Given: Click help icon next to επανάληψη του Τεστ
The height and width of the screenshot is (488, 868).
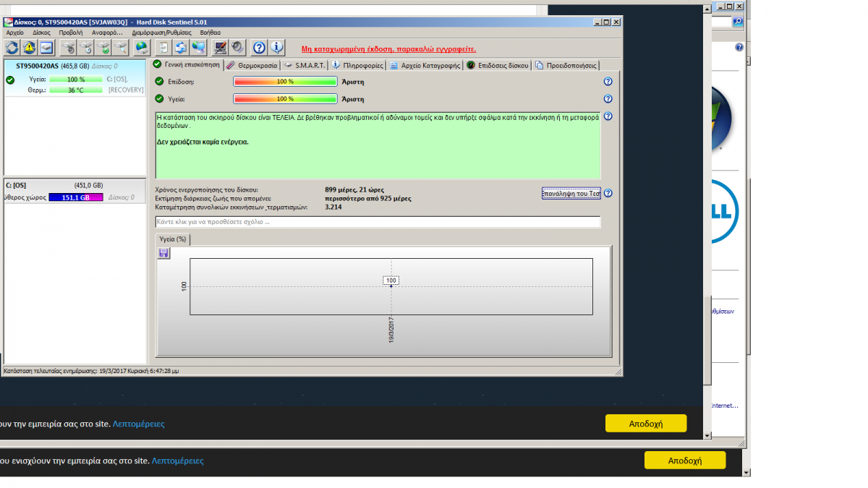Looking at the screenshot, I should [608, 193].
